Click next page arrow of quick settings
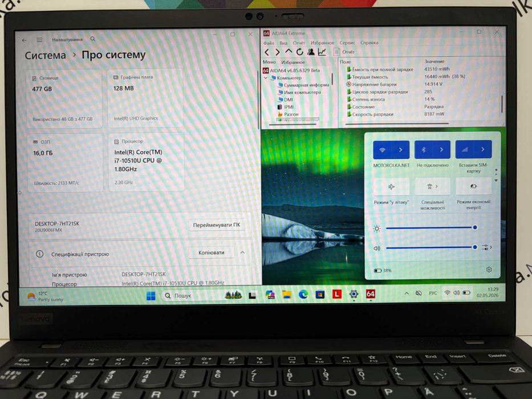532x399 pixels. tap(497, 181)
